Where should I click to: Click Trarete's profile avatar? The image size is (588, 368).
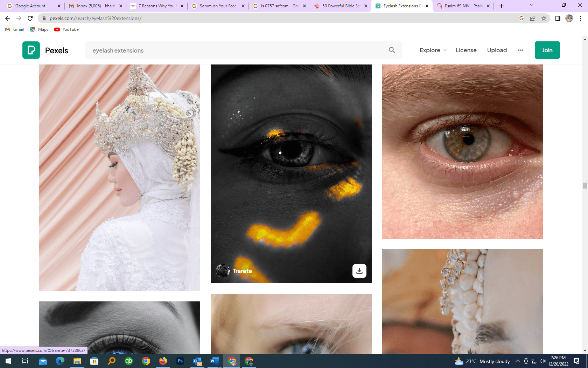[x=223, y=271]
